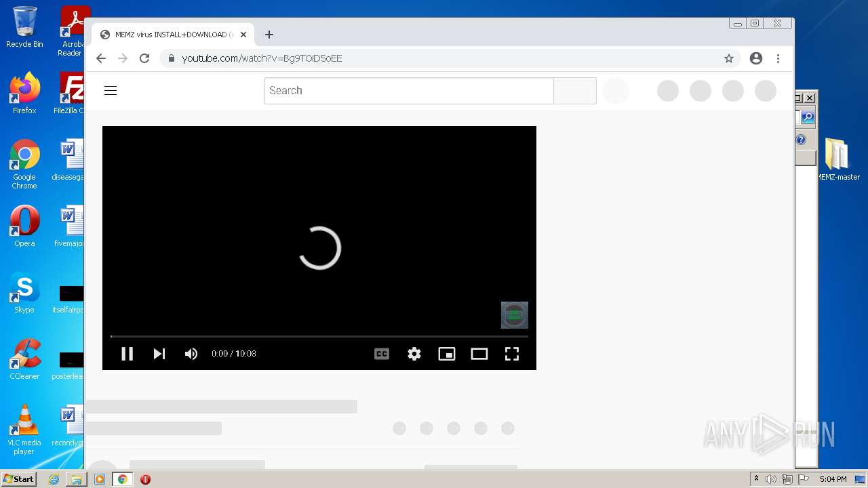Open system volume tray icon
868x488 pixels.
tap(771, 479)
